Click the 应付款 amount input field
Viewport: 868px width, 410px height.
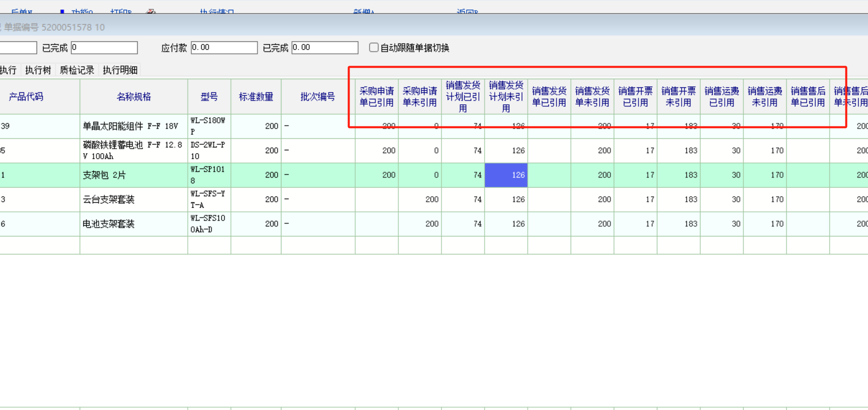click(224, 48)
